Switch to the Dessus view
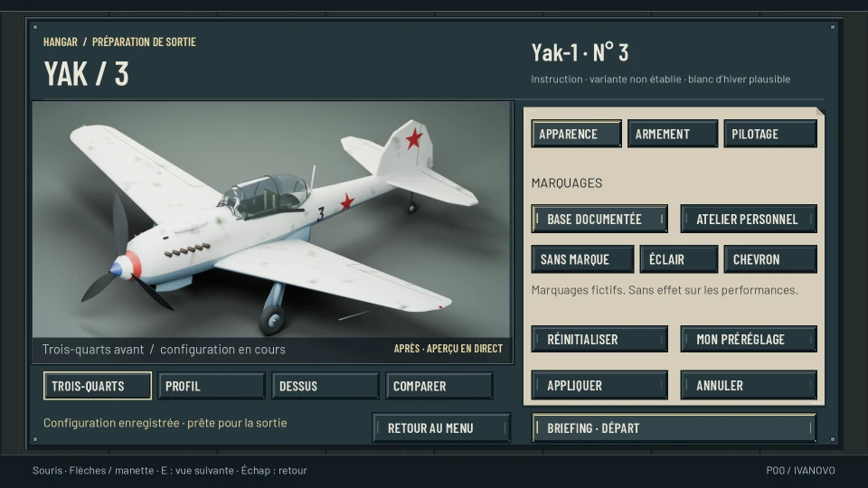 [x=325, y=386]
